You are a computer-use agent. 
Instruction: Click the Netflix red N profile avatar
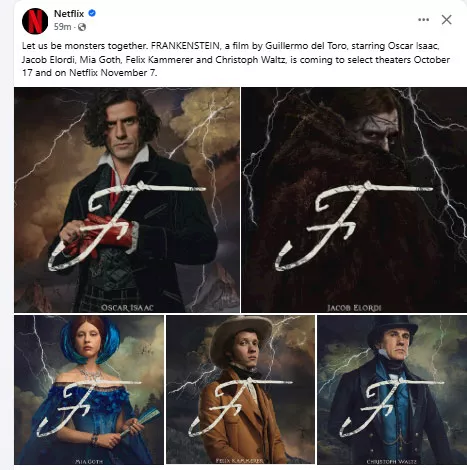(x=35, y=21)
